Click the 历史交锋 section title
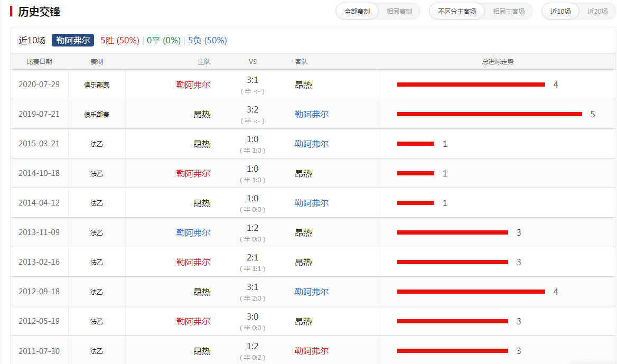Screen dimensions: 617x364 pyautogui.click(x=39, y=12)
